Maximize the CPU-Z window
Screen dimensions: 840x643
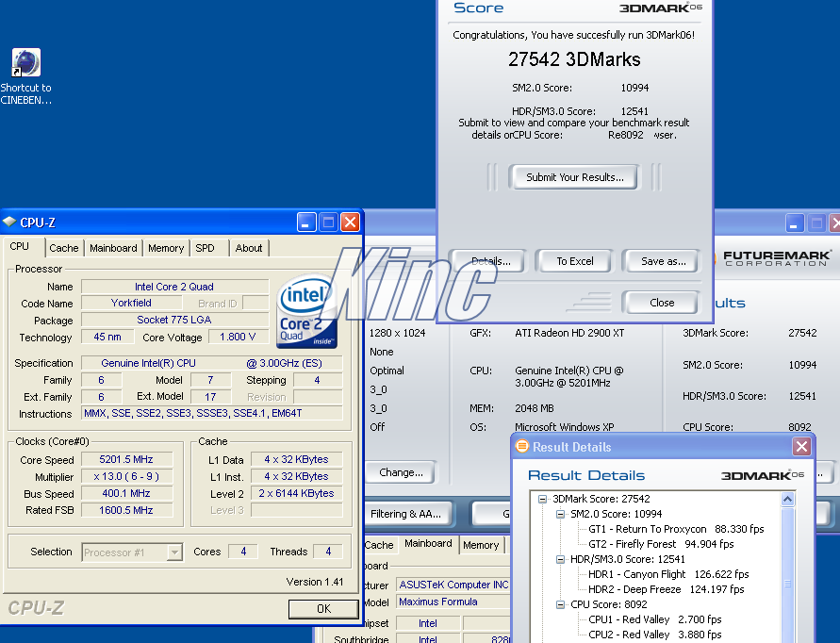pyautogui.click(x=328, y=223)
